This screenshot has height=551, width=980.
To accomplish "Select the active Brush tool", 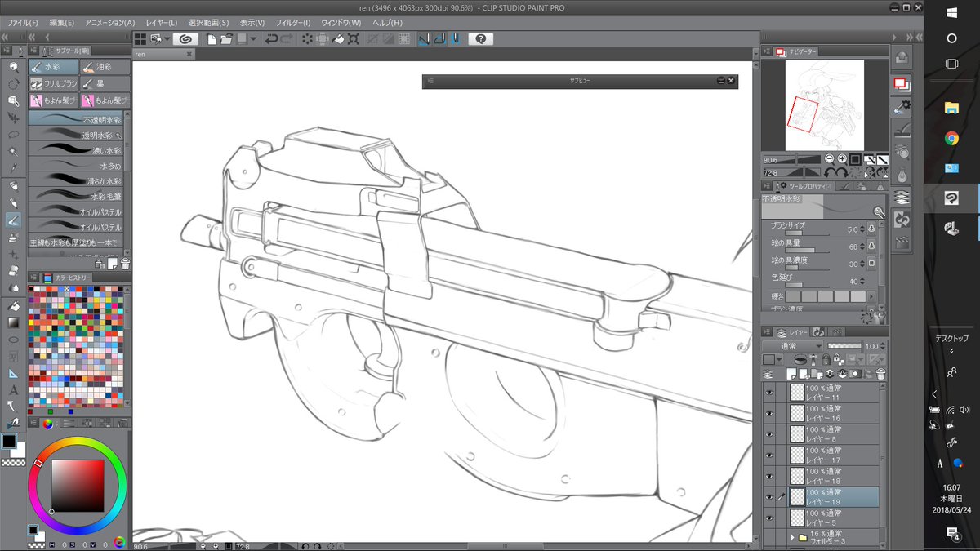I will pyautogui.click(x=13, y=220).
